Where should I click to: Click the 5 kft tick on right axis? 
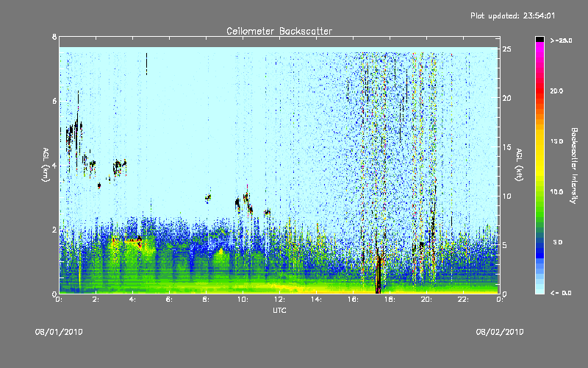[x=505, y=245]
